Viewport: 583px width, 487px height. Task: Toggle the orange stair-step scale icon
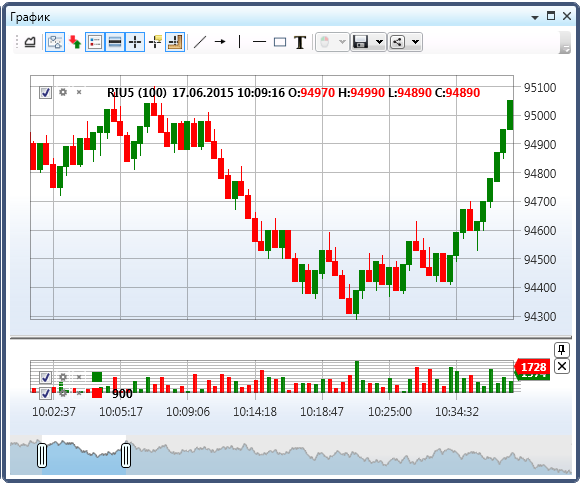click(x=175, y=42)
